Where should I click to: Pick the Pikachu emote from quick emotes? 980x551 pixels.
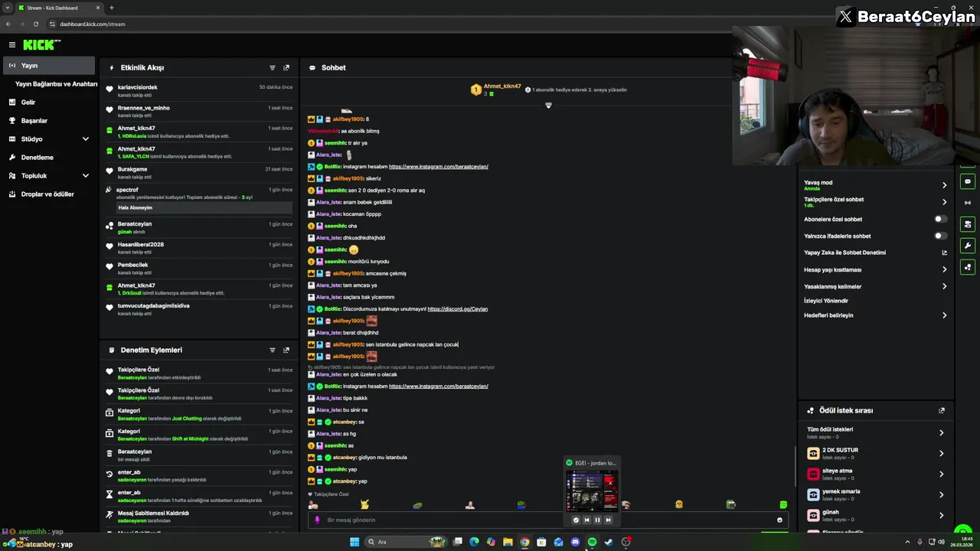364,504
